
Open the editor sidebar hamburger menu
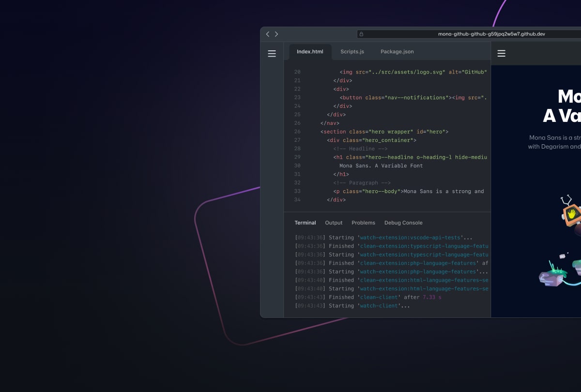(272, 53)
